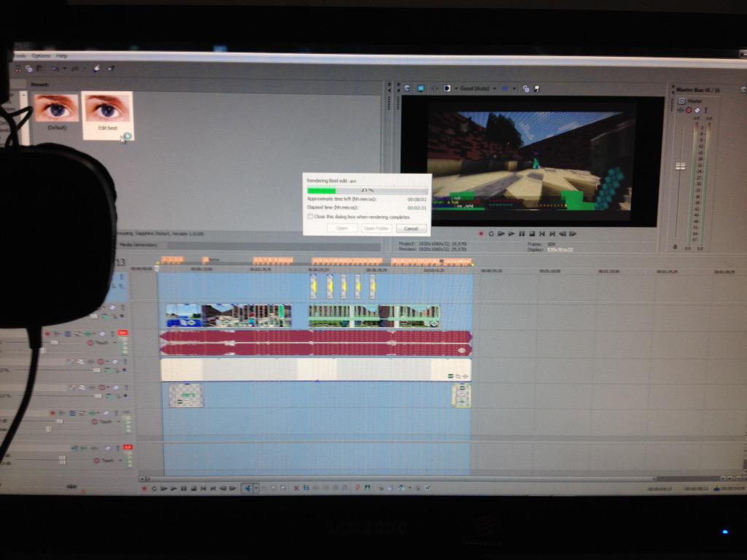
Task: Click the render progress bar at 23%
Action: pyautogui.click(x=367, y=190)
